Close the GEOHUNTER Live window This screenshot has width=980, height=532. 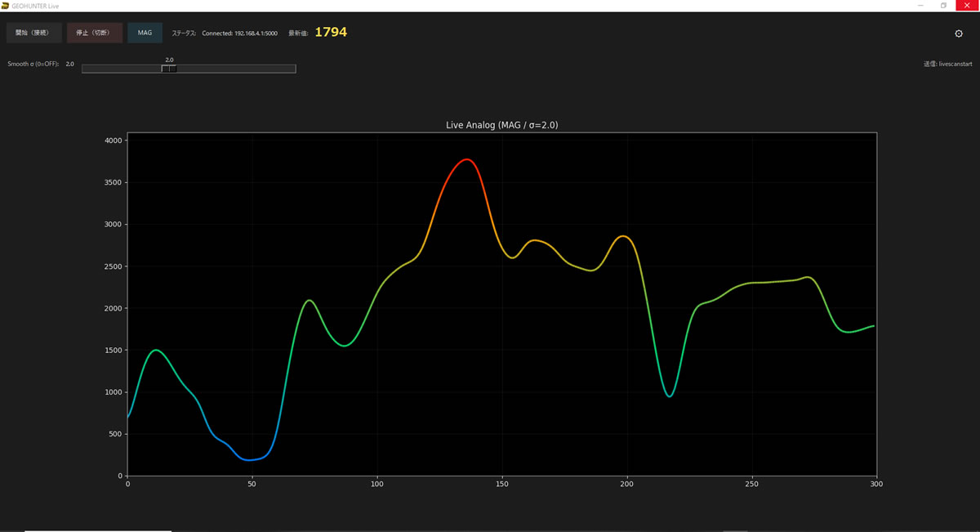pos(967,6)
